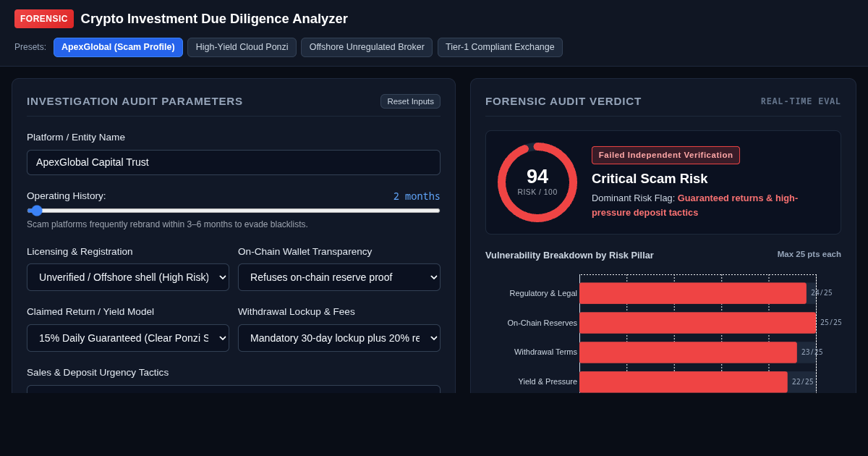
Task: Click the Guaranteed returns risk flag text
Action: click(x=694, y=205)
